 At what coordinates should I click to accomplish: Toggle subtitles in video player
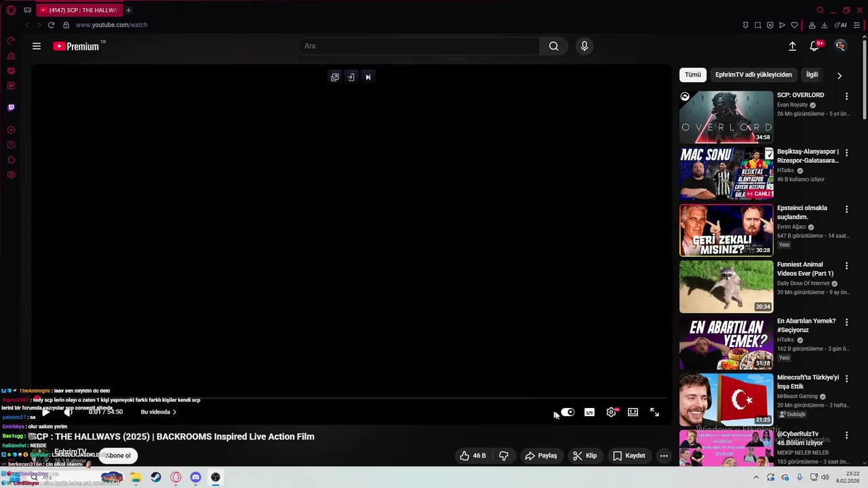(x=589, y=412)
